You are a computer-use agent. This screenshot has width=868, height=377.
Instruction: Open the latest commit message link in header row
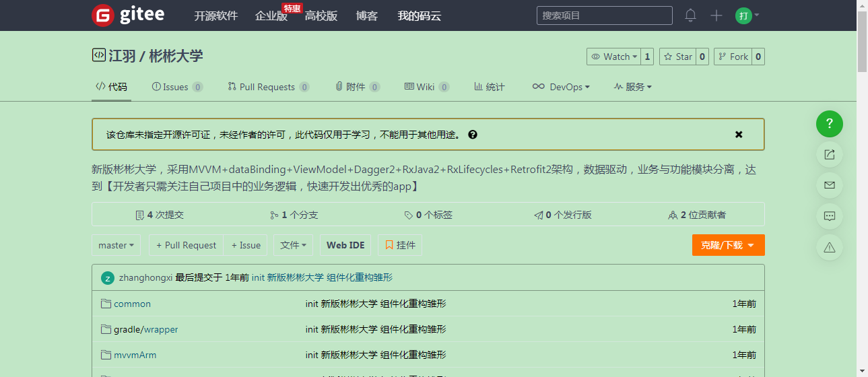pos(322,277)
